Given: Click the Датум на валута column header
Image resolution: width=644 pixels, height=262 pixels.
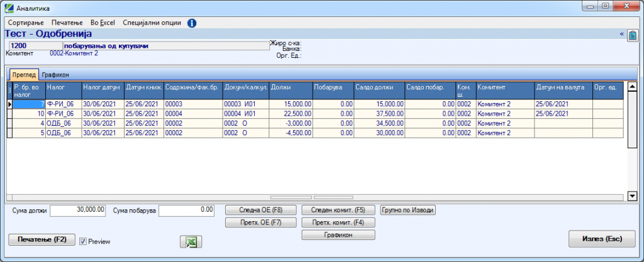Looking at the screenshot, I should click(x=563, y=90).
